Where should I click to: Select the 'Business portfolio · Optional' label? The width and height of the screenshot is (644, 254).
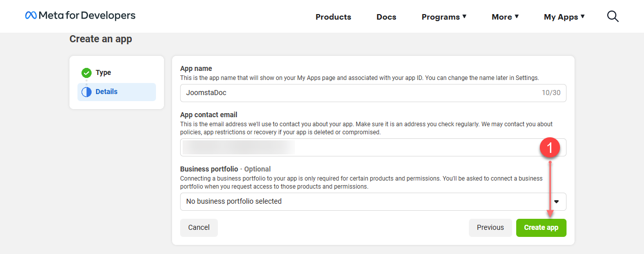tap(225, 169)
